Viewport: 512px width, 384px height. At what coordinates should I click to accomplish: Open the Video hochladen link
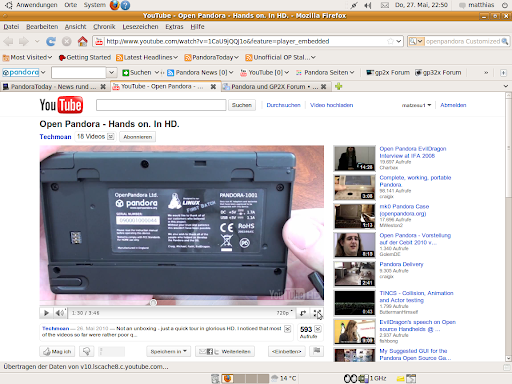pos(331,105)
